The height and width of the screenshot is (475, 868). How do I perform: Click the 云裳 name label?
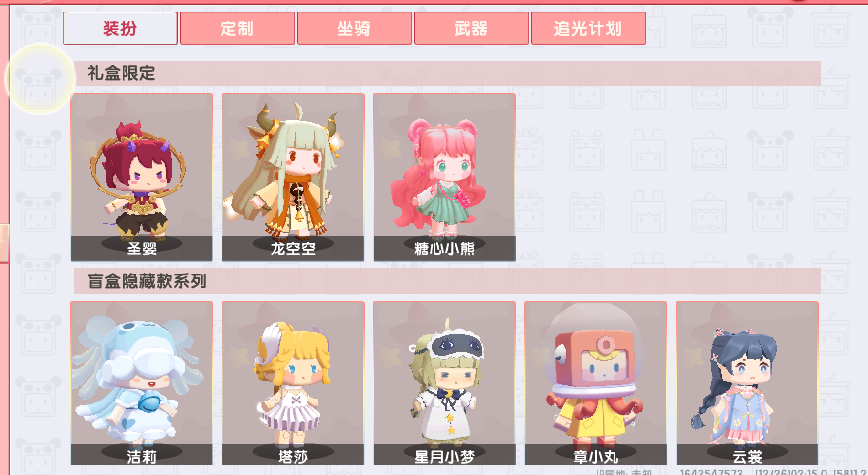click(747, 457)
